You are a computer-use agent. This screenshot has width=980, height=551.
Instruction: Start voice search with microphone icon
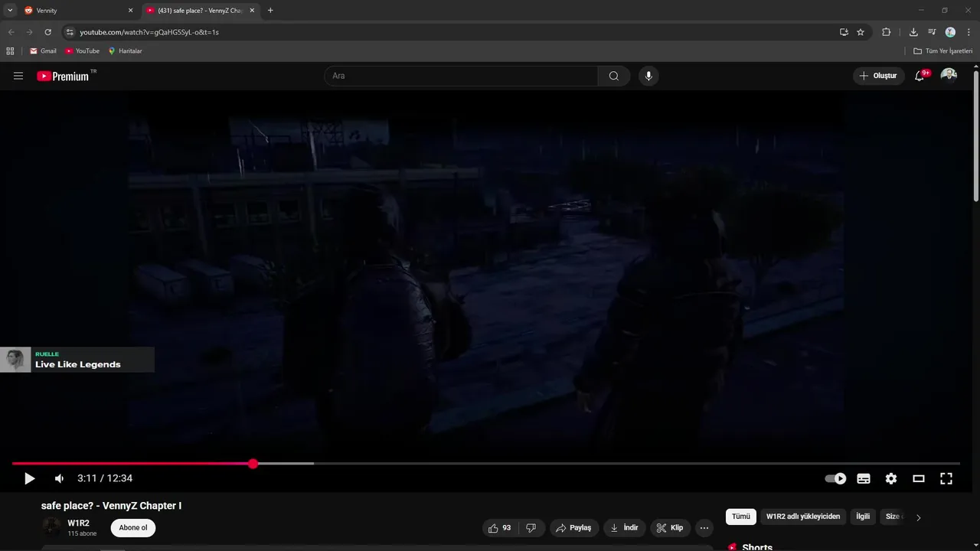[x=648, y=76]
